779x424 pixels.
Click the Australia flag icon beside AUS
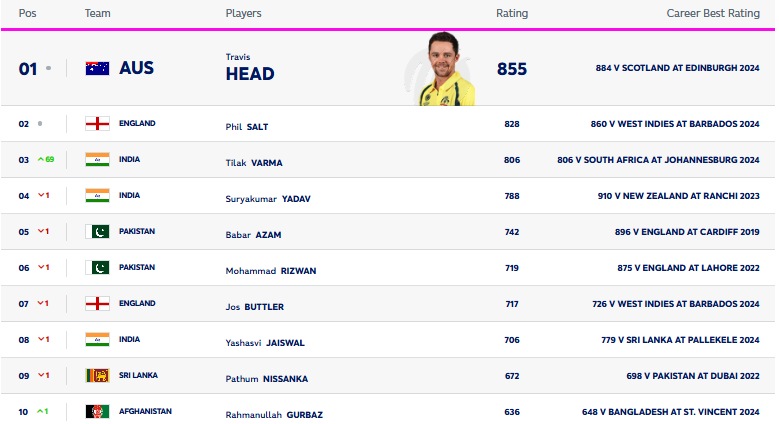click(x=97, y=68)
